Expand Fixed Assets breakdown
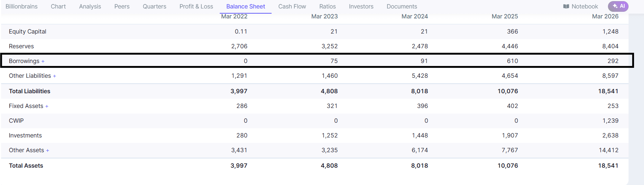The width and height of the screenshot is (644, 185). point(47,106)
